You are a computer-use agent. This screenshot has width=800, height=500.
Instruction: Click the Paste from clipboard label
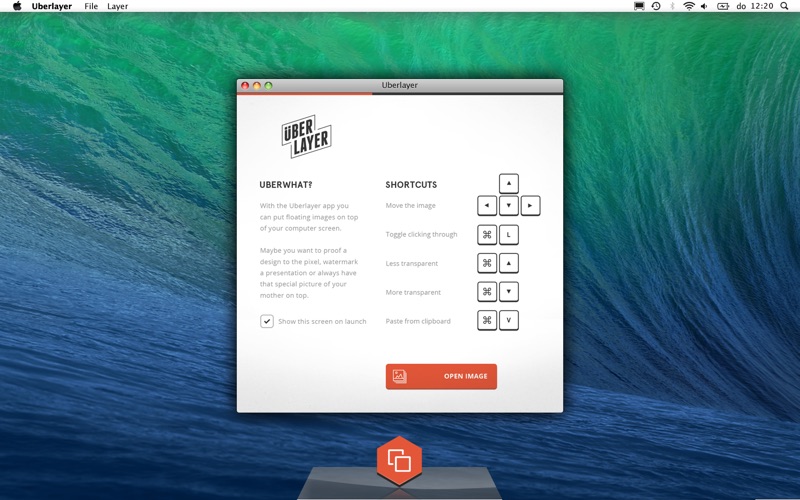(418, 321)
